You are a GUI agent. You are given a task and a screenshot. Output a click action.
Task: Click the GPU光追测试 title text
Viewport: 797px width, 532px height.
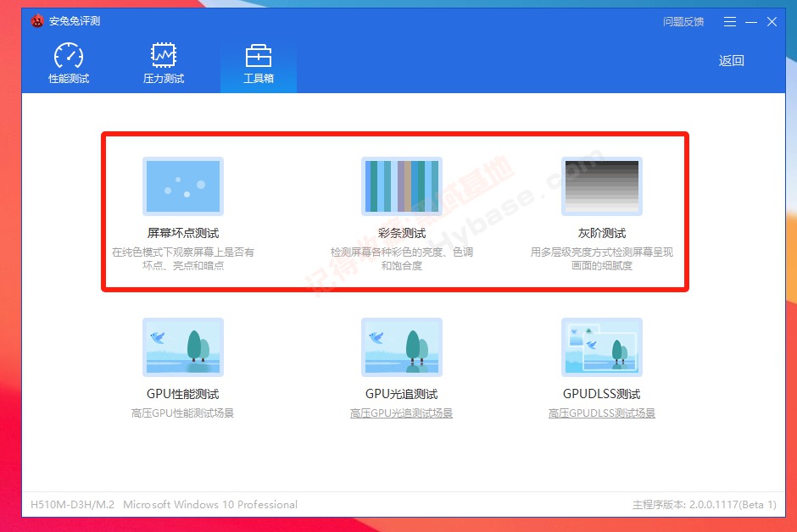click(x=402, y=394)
